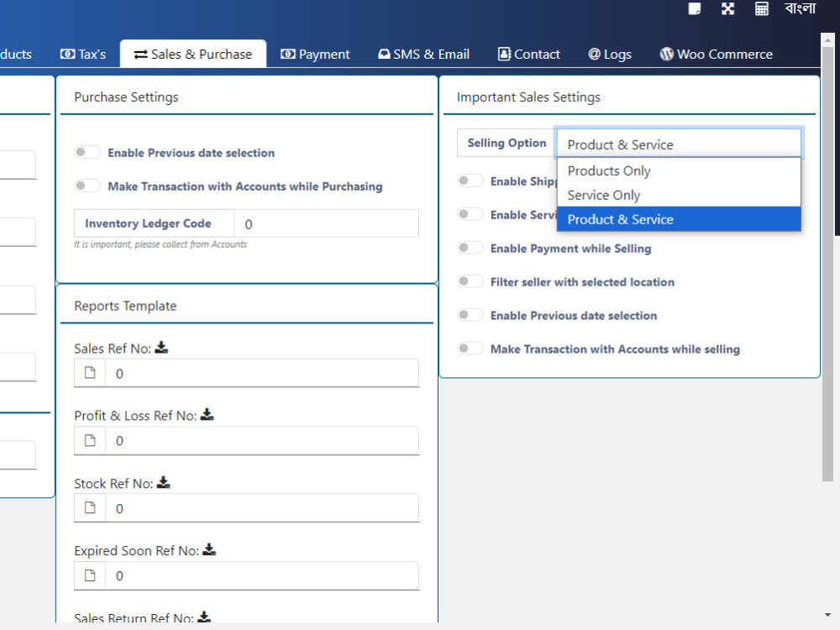Open the Woo Commerce tab
The image size is (840, 630).
click(717, 54)
